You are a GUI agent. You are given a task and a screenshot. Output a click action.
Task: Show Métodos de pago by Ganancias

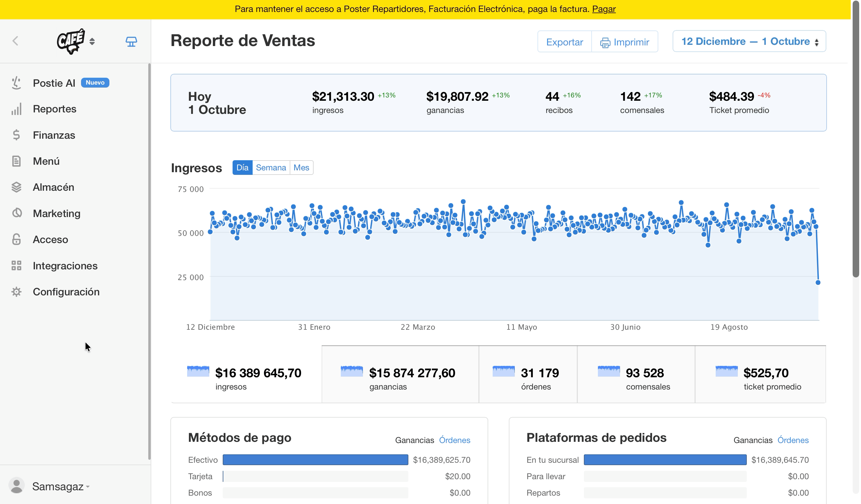(x=414, y=440)
